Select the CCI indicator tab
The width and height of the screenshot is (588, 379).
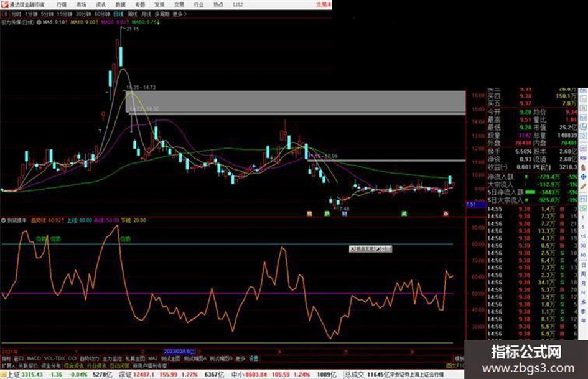[72, 358]
